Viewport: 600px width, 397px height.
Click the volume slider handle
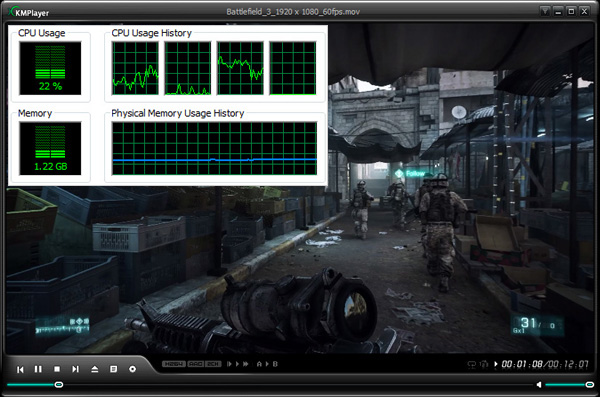pos(589,384)
